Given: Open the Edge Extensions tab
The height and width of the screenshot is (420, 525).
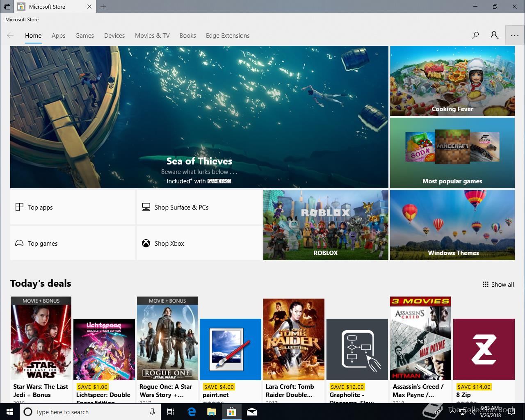Looking at the screenshot, I should point(228,36).
